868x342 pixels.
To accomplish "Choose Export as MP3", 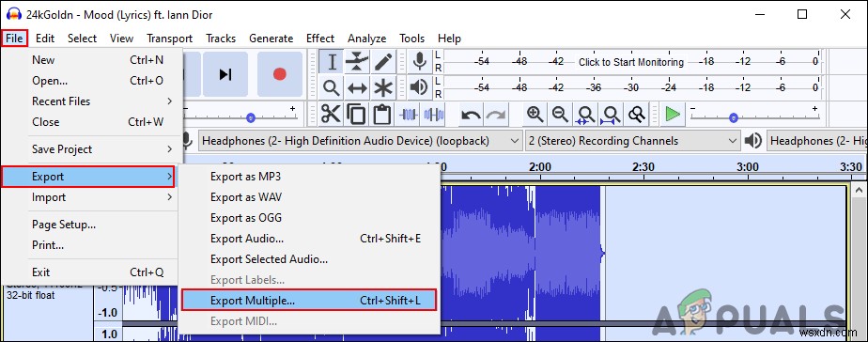I will point(310,177).
